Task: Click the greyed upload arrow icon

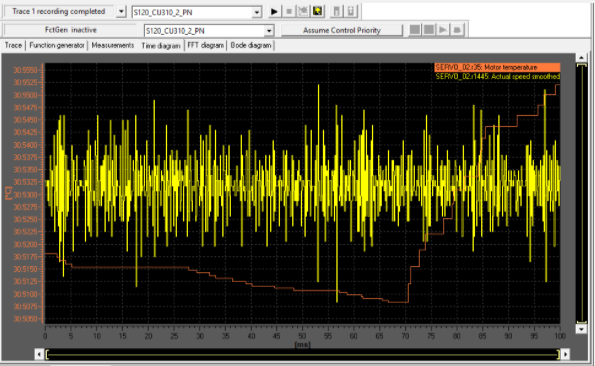Action: 351,12
